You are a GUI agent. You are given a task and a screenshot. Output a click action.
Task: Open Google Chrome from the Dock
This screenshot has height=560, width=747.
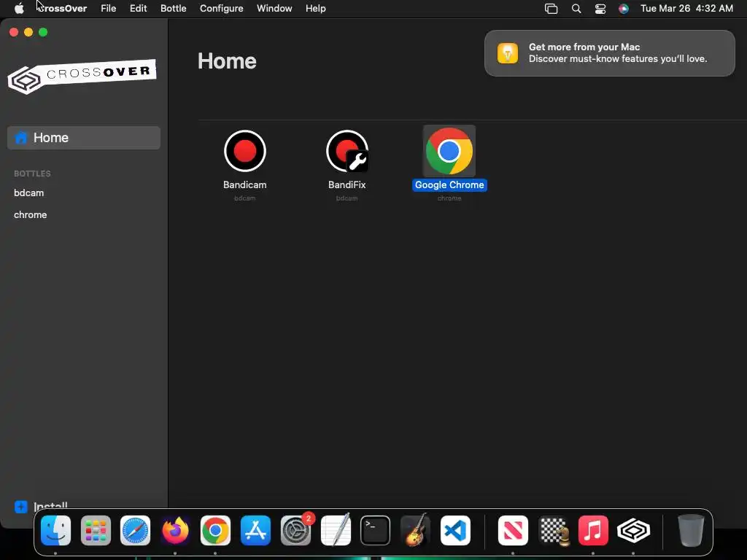[x=215, y=530]
